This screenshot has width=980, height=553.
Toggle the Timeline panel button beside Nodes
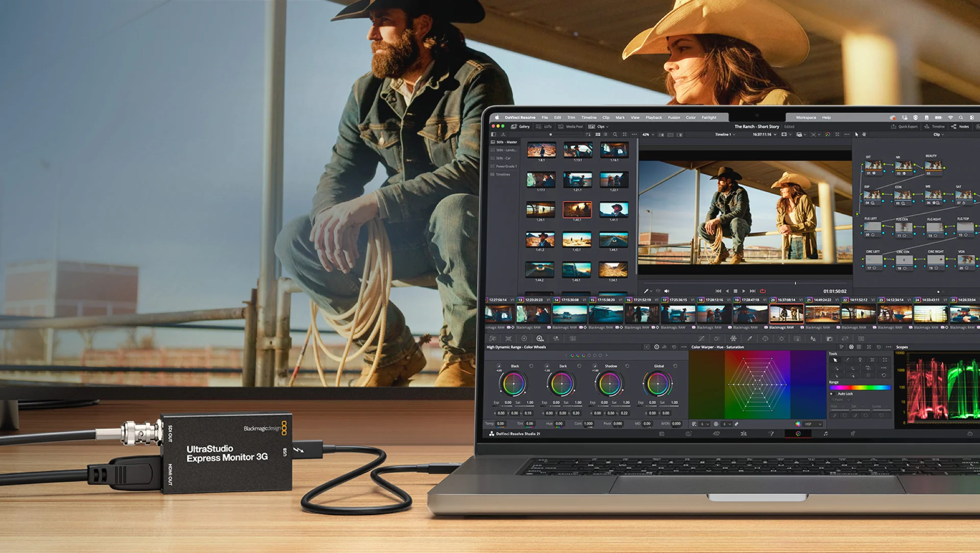[935, 127]
